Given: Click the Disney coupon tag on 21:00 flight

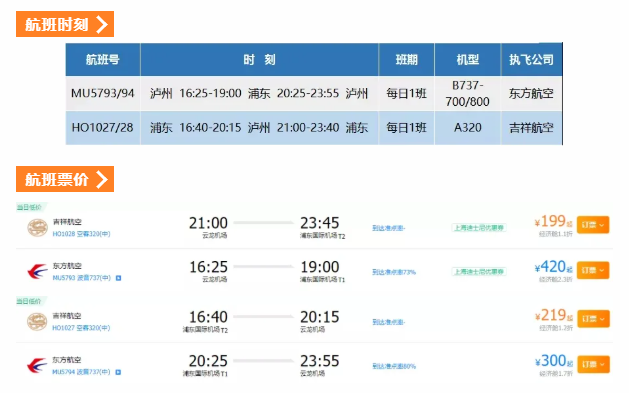Looking at the screenshot, I should coord(479,228).
